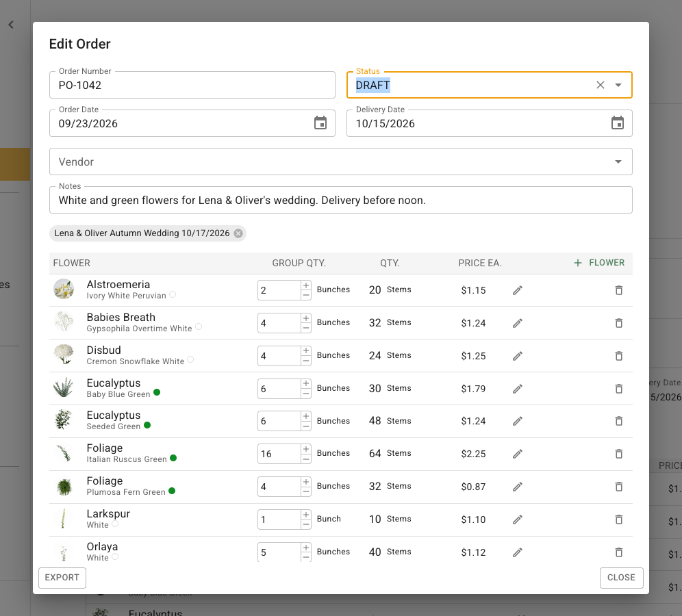Go back using left chevron
This screenshot has width=682, height=616.
tap(12, 25)
